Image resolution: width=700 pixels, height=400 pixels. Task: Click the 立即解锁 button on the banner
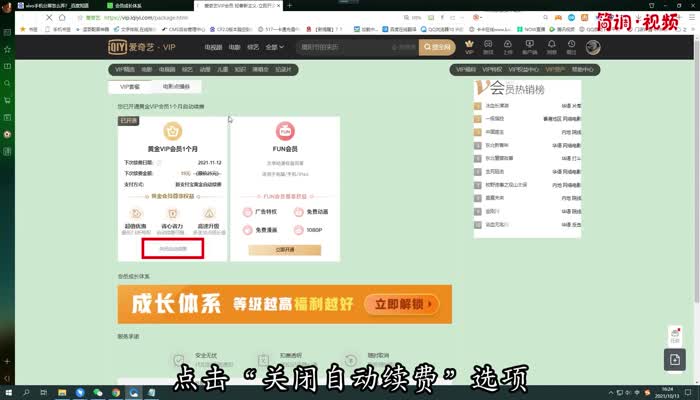pos(403,304)
